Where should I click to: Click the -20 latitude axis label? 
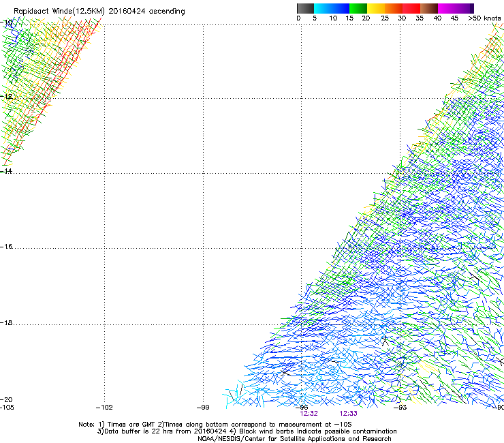tap(6, 399)
